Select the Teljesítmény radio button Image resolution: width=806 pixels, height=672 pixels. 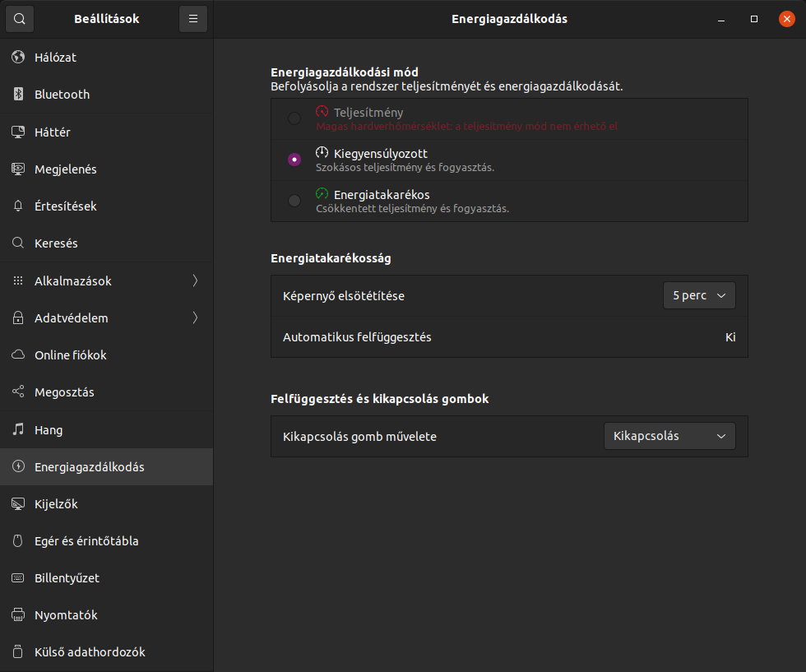(x=294, y=118)
